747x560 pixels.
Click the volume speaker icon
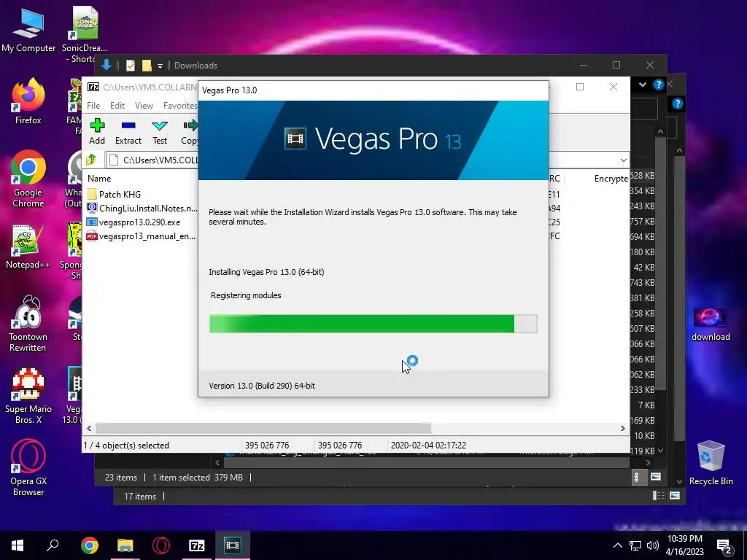[x=652, y=545]
